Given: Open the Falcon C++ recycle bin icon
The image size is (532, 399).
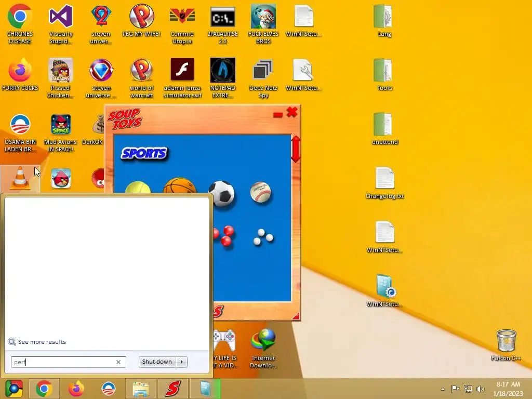Looking at the screenshot, I should [x=506, y=345].
